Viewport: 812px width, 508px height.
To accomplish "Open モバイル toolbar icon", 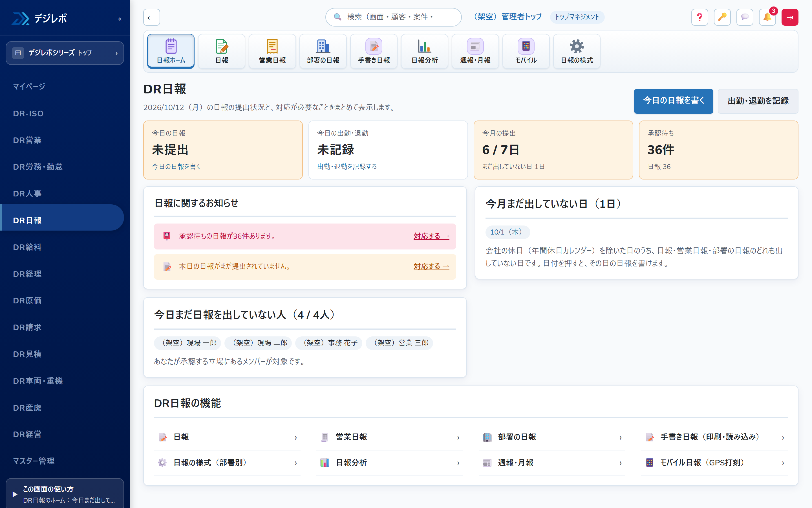I will 526,51.
